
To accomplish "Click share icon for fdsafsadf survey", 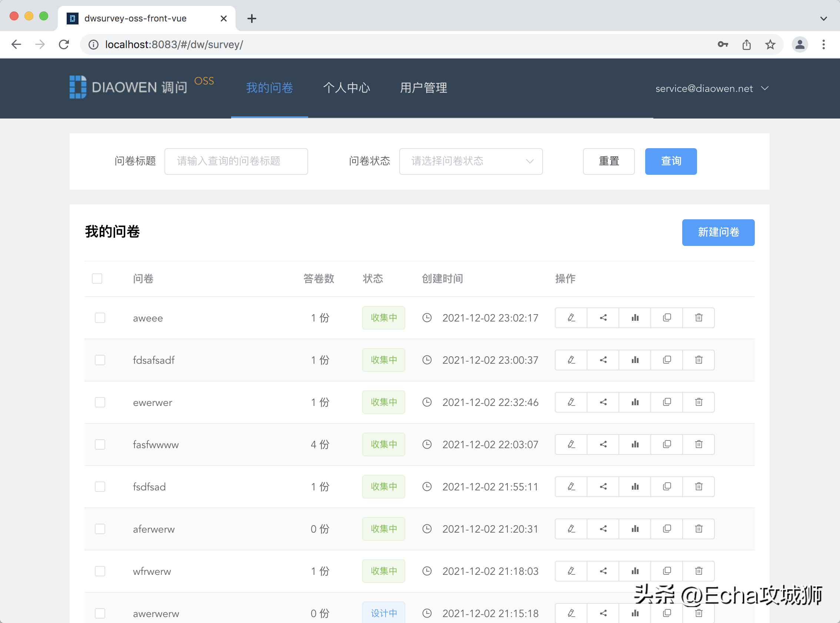I will (603, 360).
